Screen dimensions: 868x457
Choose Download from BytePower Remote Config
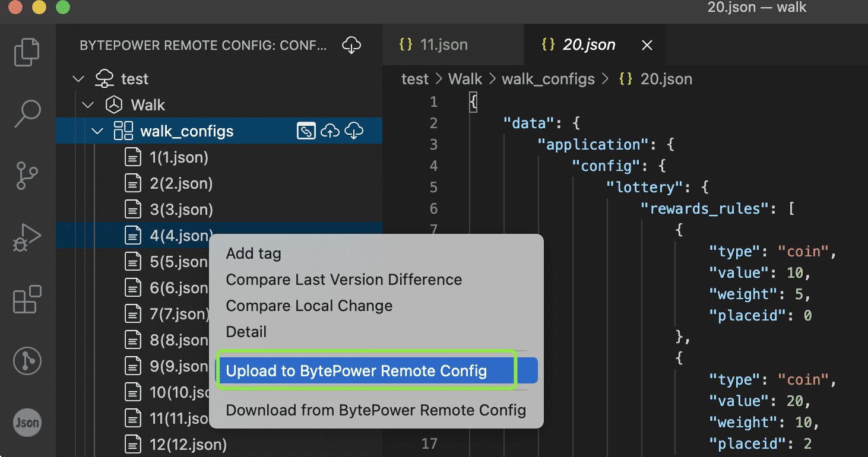(x=376, y=410)
